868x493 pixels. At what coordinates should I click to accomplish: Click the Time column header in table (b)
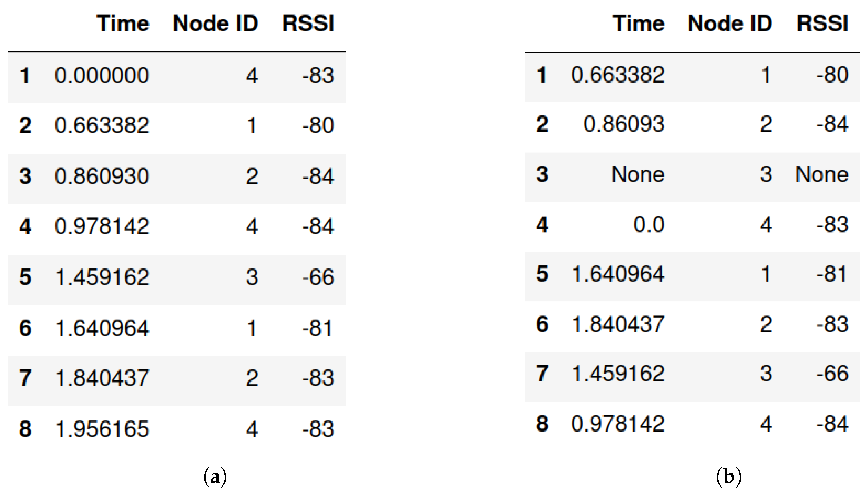coord(638,24)
